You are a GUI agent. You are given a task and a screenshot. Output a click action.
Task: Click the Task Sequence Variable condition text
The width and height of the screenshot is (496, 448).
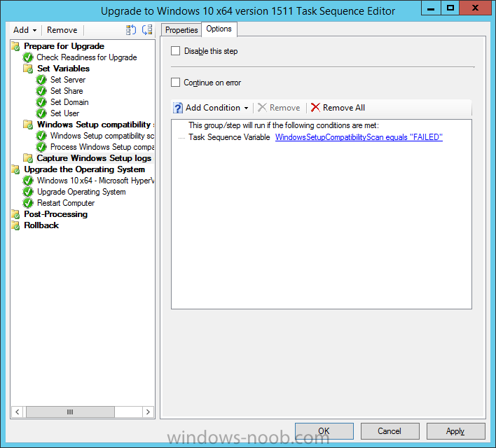[229, 137]
